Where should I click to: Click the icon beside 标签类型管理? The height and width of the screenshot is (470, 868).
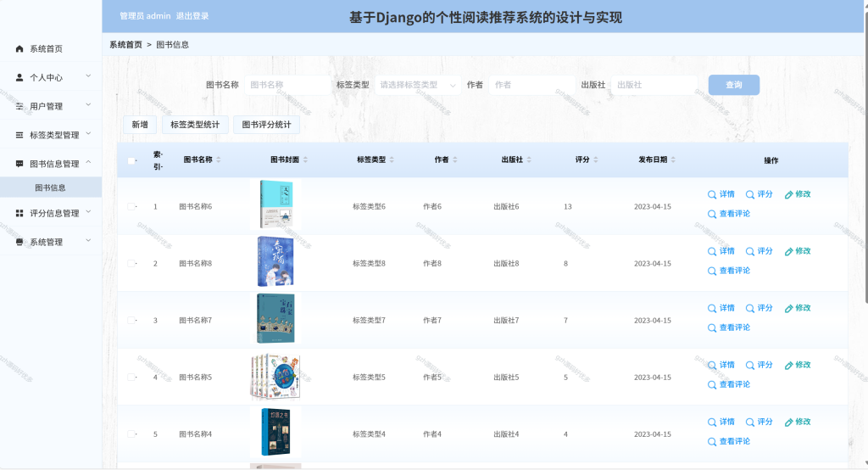pyautogui.click(x=19, y=135)
